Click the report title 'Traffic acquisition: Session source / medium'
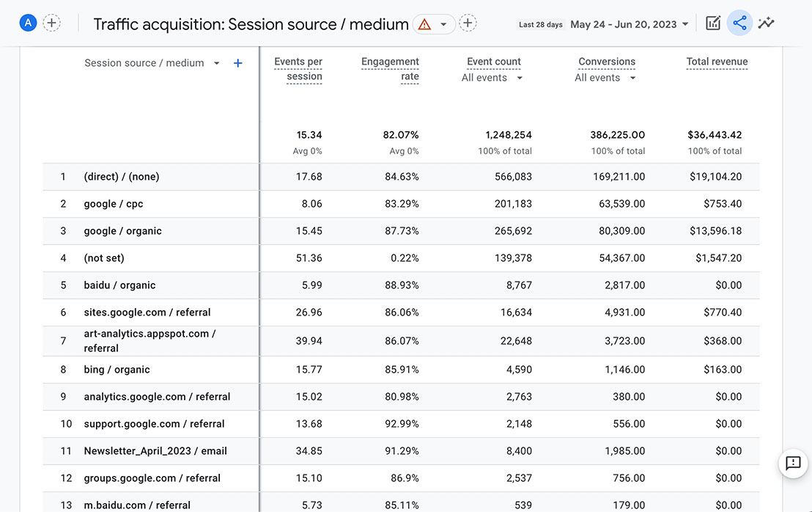 point(251,24)
